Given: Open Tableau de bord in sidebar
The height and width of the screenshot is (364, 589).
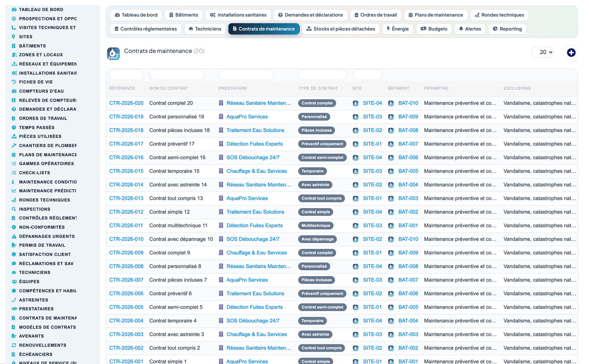Looking at the screenshot, I should (x=41, y=9).
